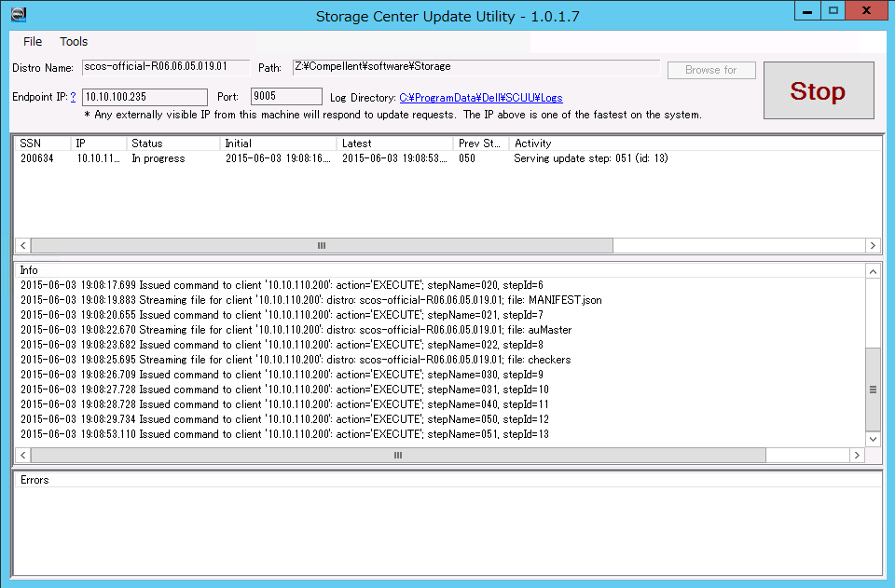
Task: Select the log line streaming file checkers
Action: tap(296, 360)
